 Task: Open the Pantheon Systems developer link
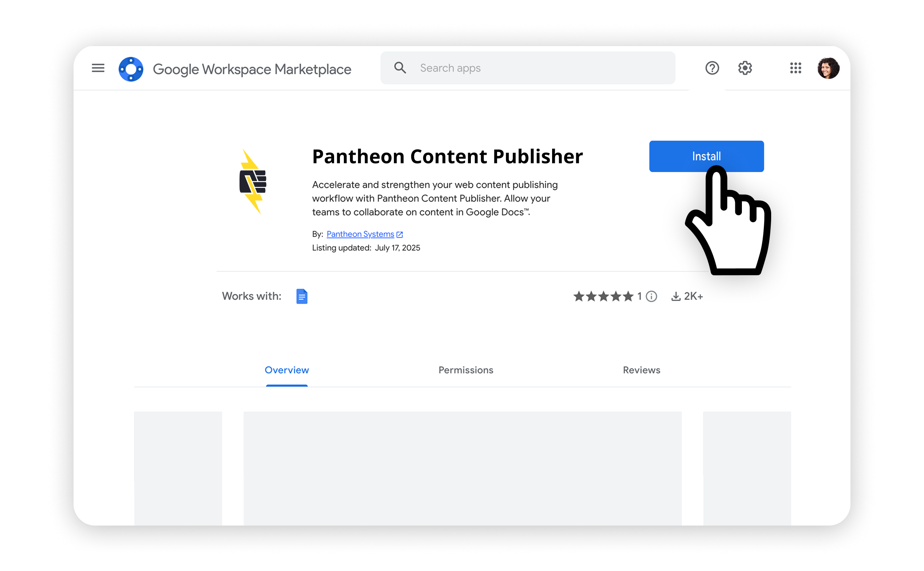(360, 234)
